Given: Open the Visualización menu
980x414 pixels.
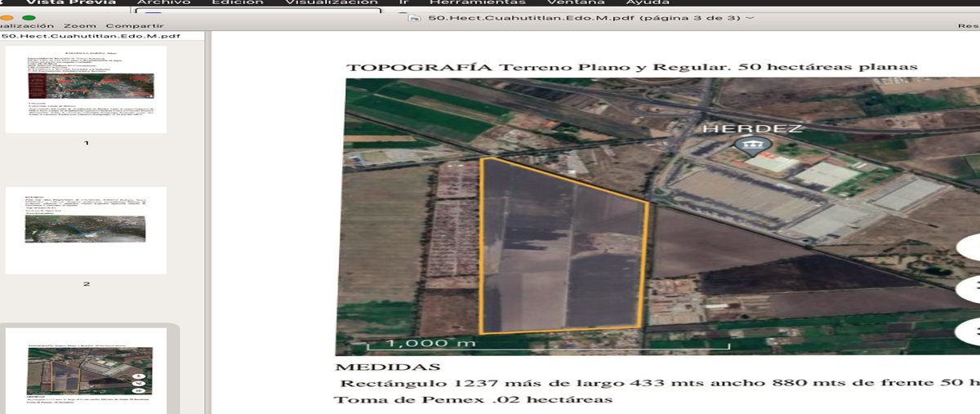Looking at the screenshot, I should pyautogui.click(x=332, y=2).
